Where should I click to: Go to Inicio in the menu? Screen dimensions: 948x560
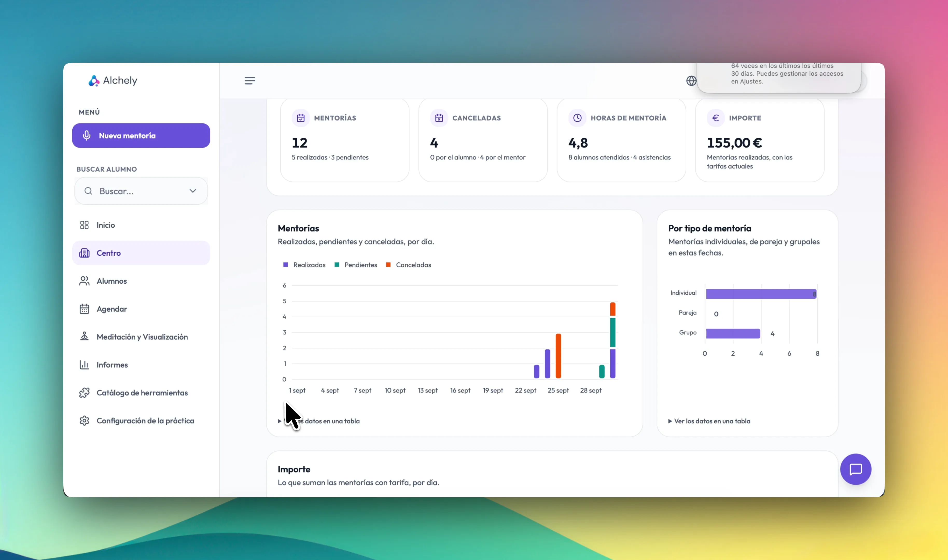[141, 225]
